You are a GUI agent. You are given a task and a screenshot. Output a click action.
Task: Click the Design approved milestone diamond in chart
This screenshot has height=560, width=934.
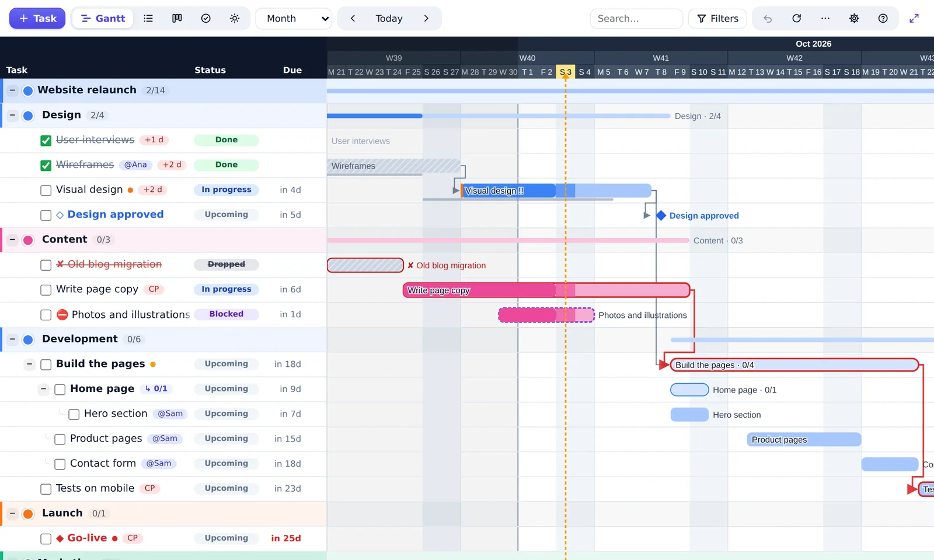[x=661, y=216]
